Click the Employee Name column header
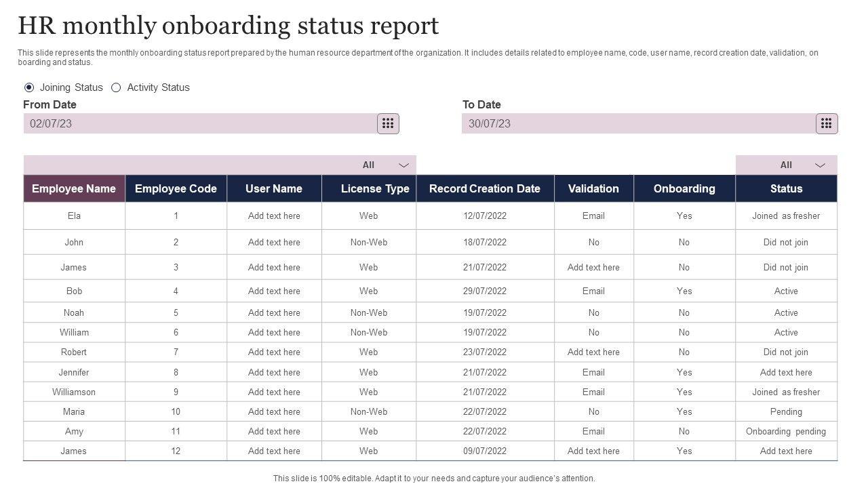868x488 pixels. [74, 188]
